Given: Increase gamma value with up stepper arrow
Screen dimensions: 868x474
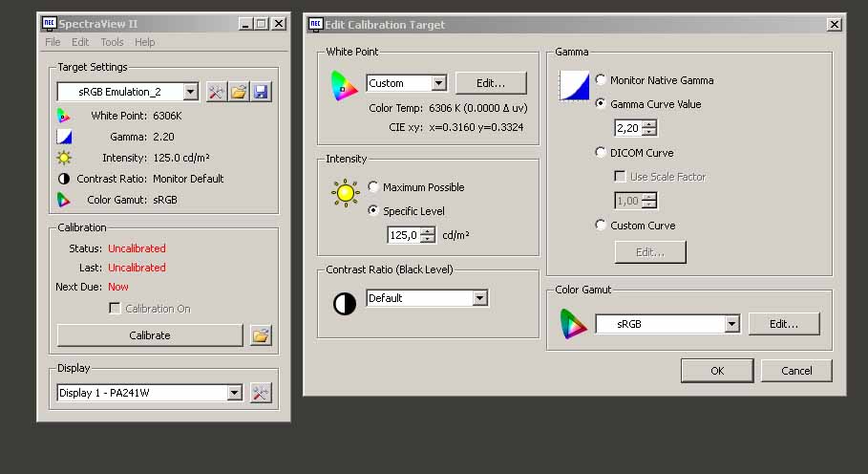Looking at the screenshot, I should (649, 124).
